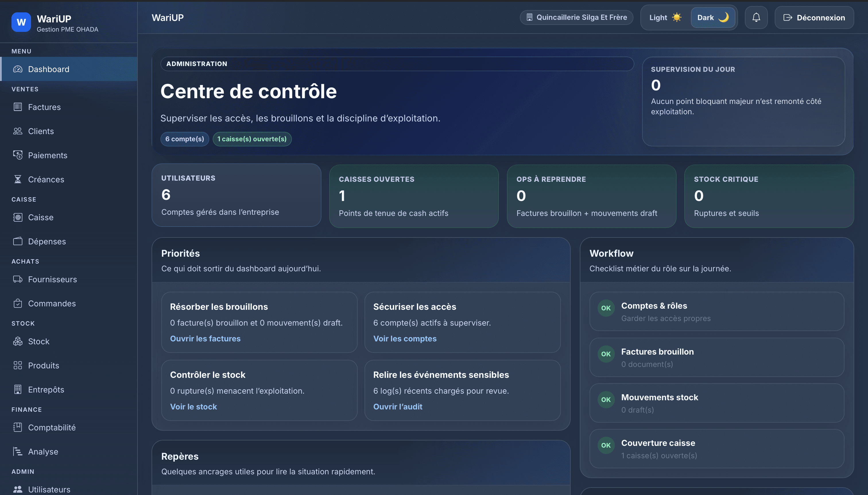Click the 6 compte(s) badge
This screenshot has height=495, width=868.
click(x=185, y=139)
